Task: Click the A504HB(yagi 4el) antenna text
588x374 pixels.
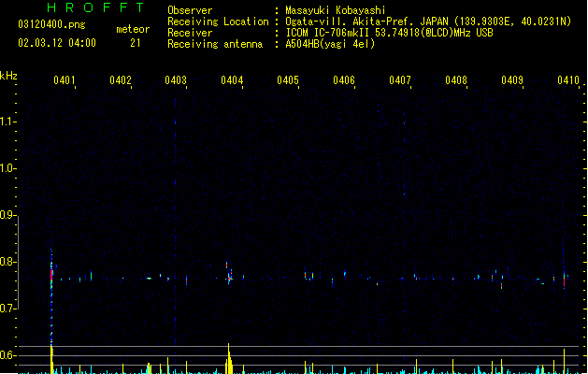Action: tap(330, 44)
